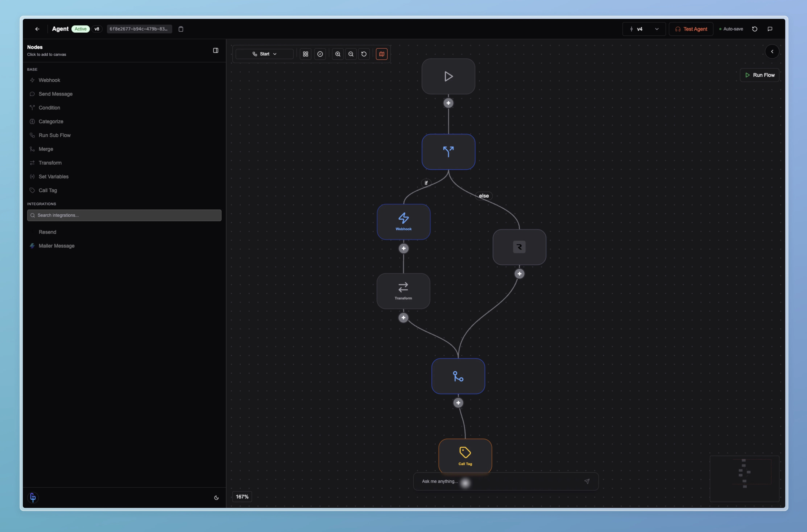Viewport: 807px width, 532px height.
Task: Click the 167% zoom level indicator
Action: (x=242, y=496)
